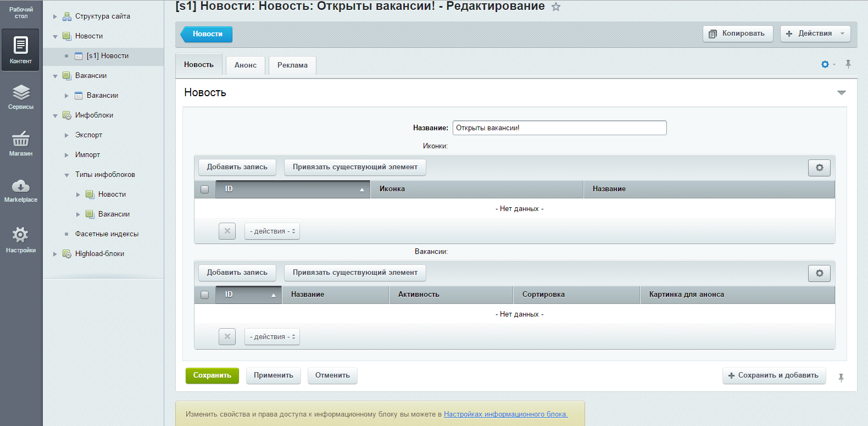The width and height of the screenshot is (868, 426).
Task: Toggle select-all checkbox in Вакансии table
Action: pos(205,295)
